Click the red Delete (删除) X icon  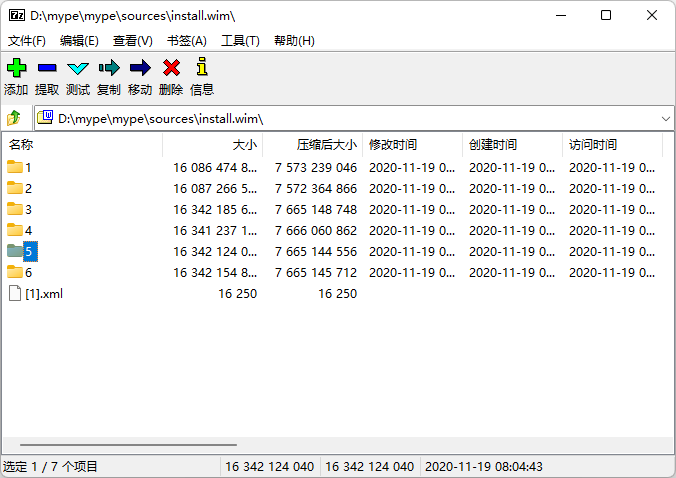[x=171, y=68]
